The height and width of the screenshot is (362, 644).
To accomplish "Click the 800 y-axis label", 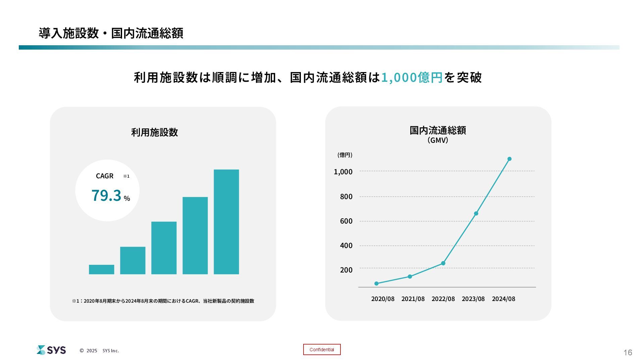I will [346, 196].
